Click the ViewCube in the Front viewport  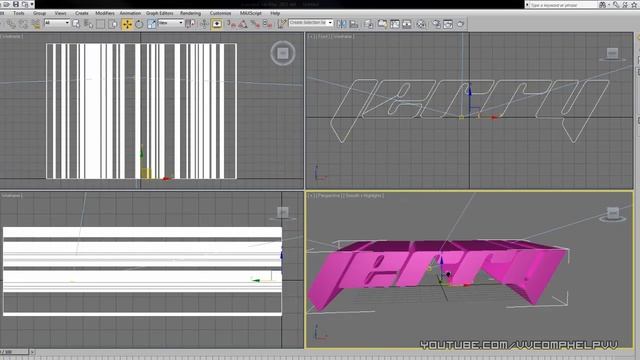point(612,54)
